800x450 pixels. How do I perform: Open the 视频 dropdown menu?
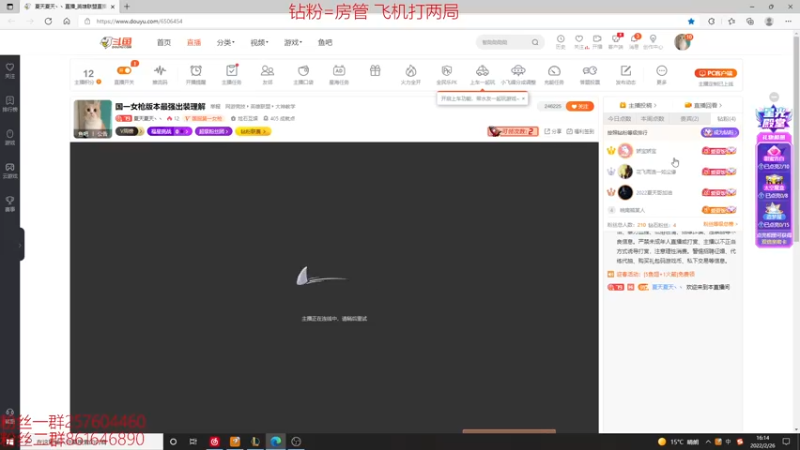[259, 42]
